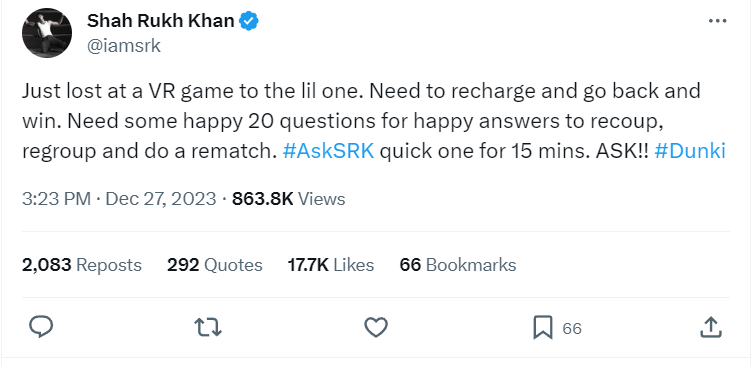
Task: Click the Shah Rukh Khan display name
Action: (x=161, y=21)
